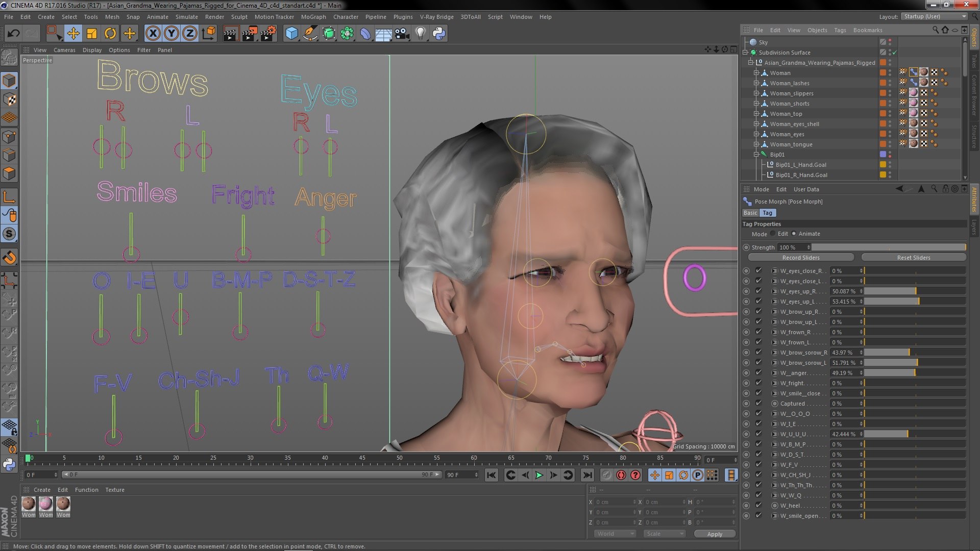This screenshot has width=980, height=551.
Task: Toggle the Z axis lock
Action: [x=190, y=34]
